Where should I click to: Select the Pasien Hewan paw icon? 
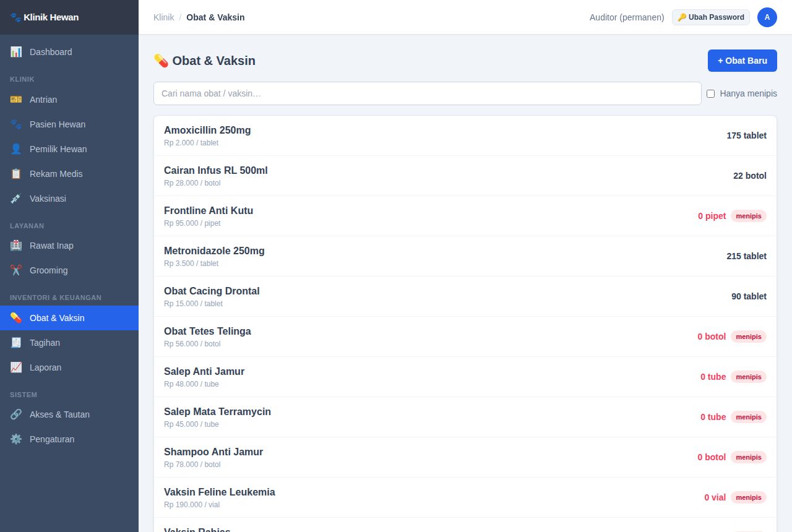[x=16, y=124]
